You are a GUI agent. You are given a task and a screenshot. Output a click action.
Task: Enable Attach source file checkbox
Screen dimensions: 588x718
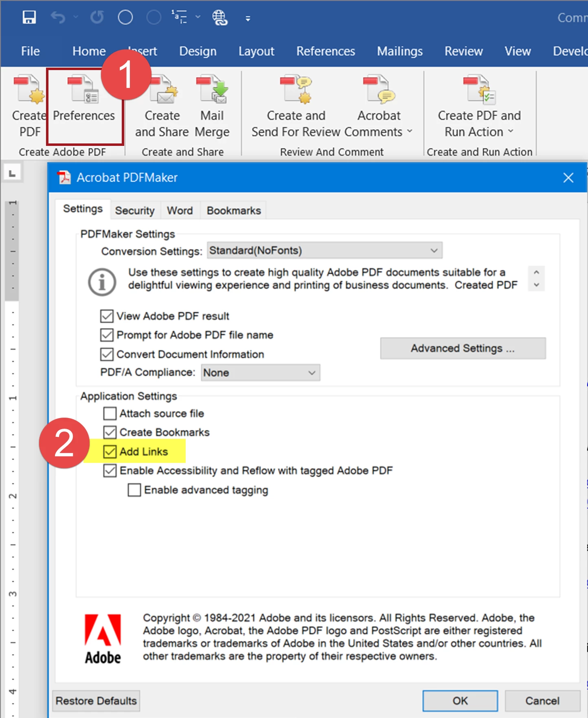(x=110, y=413)
